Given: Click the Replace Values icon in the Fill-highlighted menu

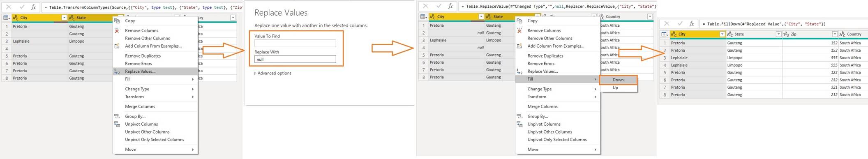Looking at the screenshot, I should (519, 71).
